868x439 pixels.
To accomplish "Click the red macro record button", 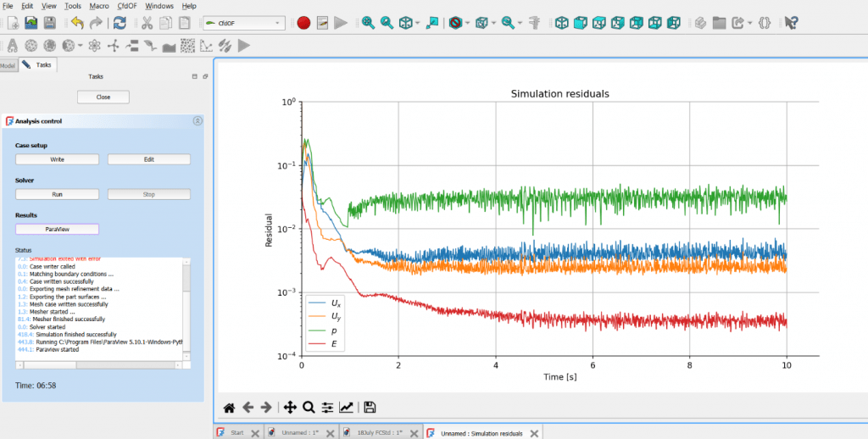I will click(303, 23).
